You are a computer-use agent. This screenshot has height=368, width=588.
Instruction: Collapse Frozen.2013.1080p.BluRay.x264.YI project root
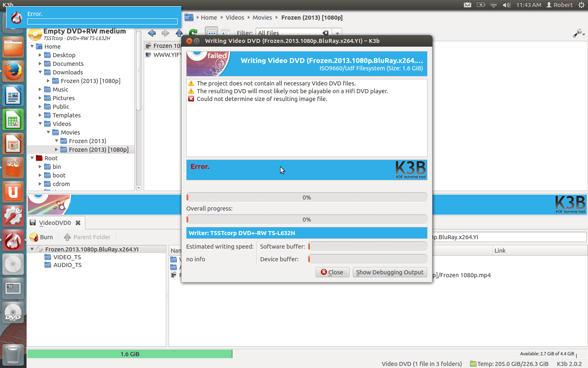(x=32, y=249)
